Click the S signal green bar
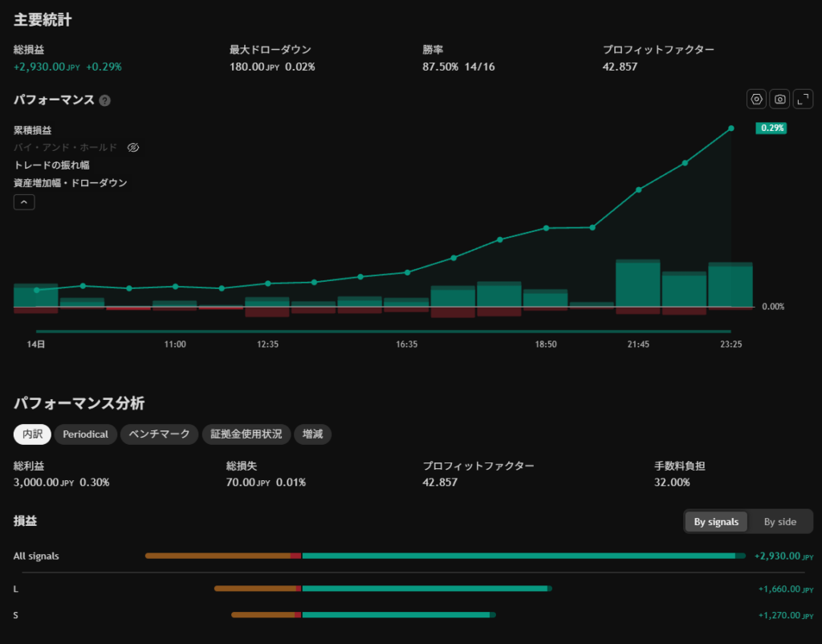 tap(399, 614)
